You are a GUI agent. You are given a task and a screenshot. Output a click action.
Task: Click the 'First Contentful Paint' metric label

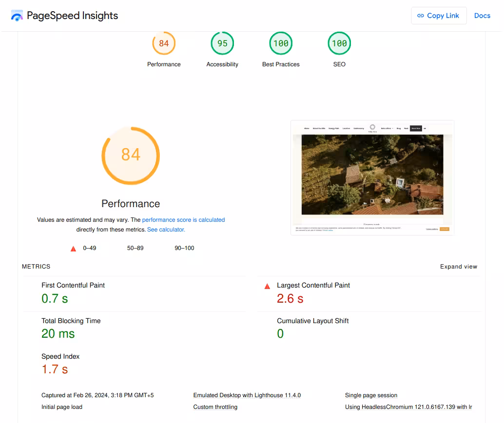(x=73, y=286)
